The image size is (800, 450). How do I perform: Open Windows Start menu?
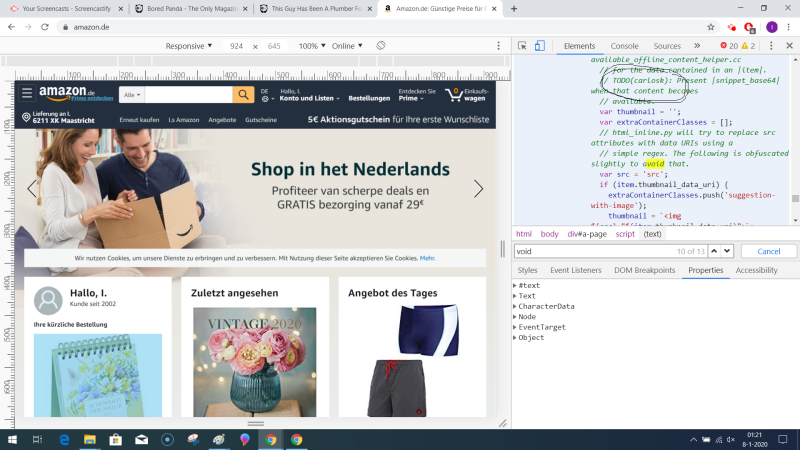(x=12, y=439)
